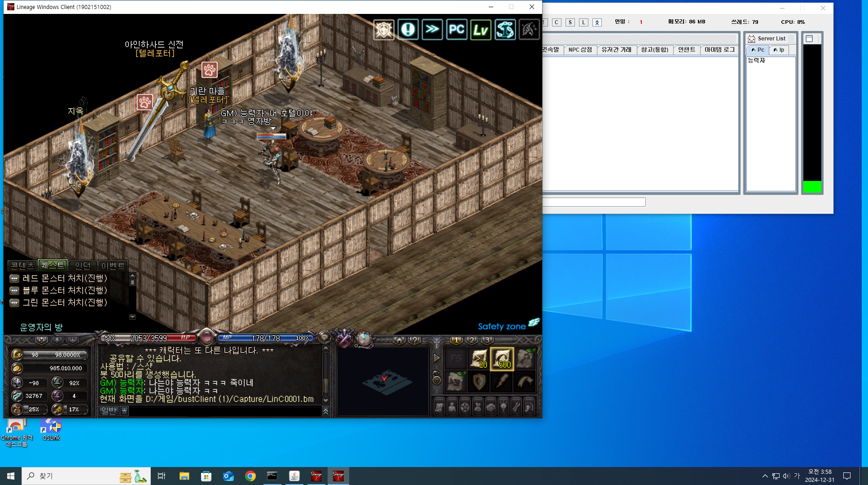Image resolution: width=868 pixels, height=485 pixels.
Task: Open the pentagram skills menu button
Action: [465, 407]
